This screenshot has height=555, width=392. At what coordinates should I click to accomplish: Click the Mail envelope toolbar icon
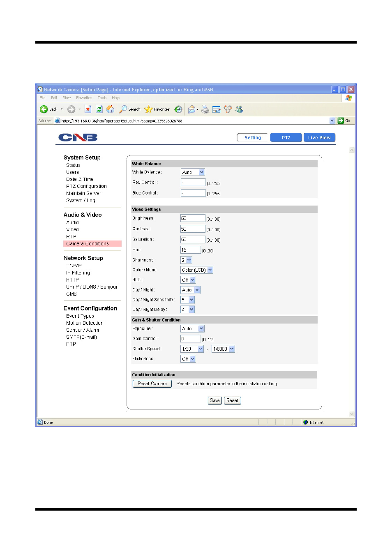pos(191,109)
